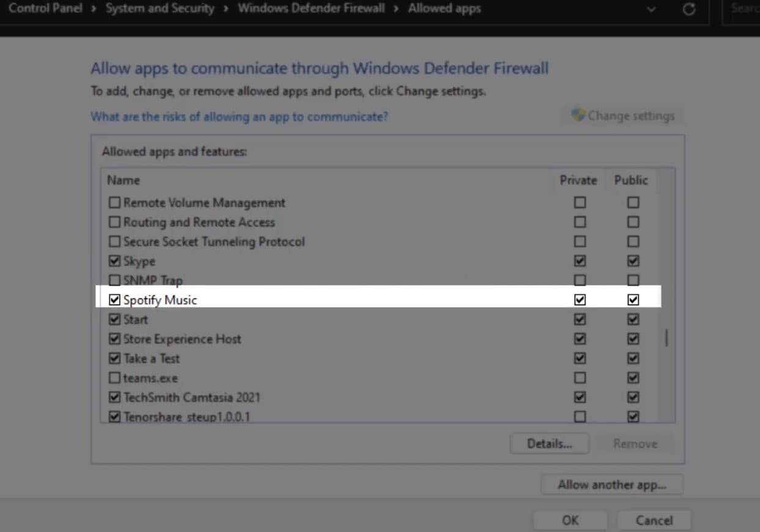Check the SNMP Trap checkbox

[x=114, y=281]
